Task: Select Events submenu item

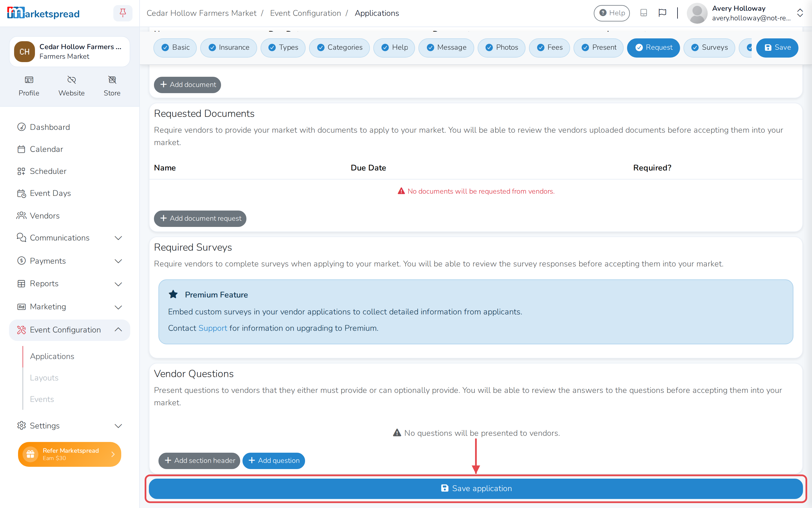Action: (42, 399)
